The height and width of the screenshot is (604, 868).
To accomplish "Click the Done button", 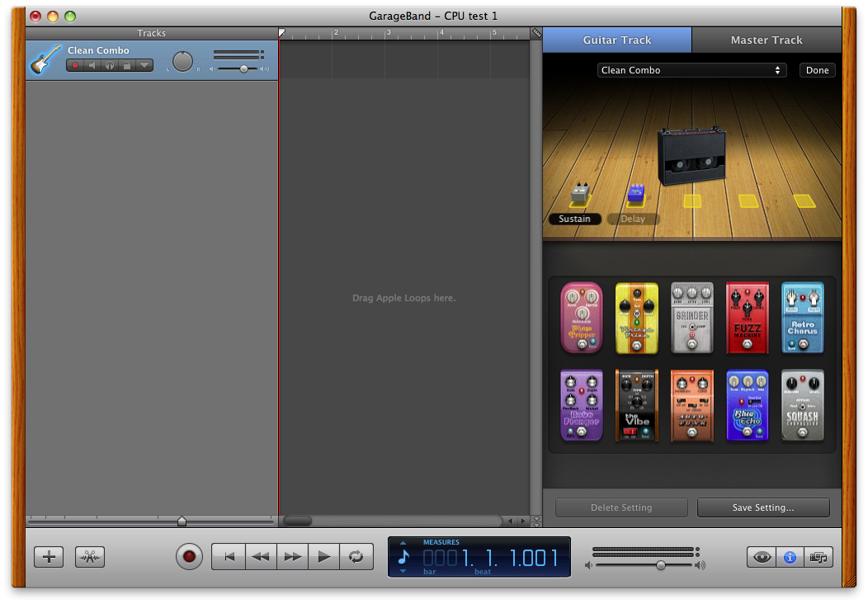I will pos(817,70).
